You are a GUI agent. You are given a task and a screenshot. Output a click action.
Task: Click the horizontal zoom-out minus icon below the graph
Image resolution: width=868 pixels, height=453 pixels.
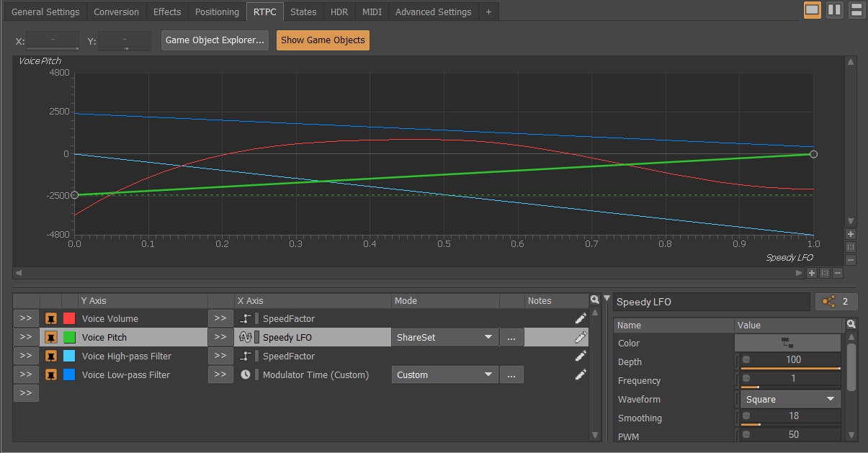[x=838, y=274]
